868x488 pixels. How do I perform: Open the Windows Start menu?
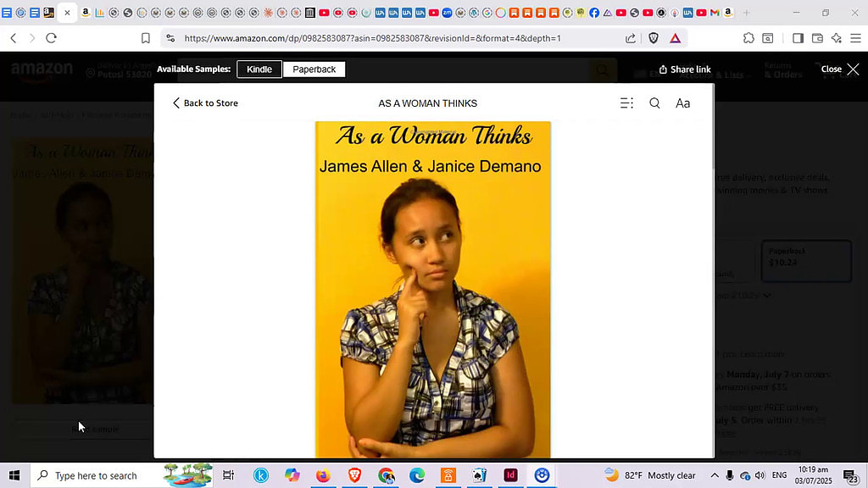(14, 475)
